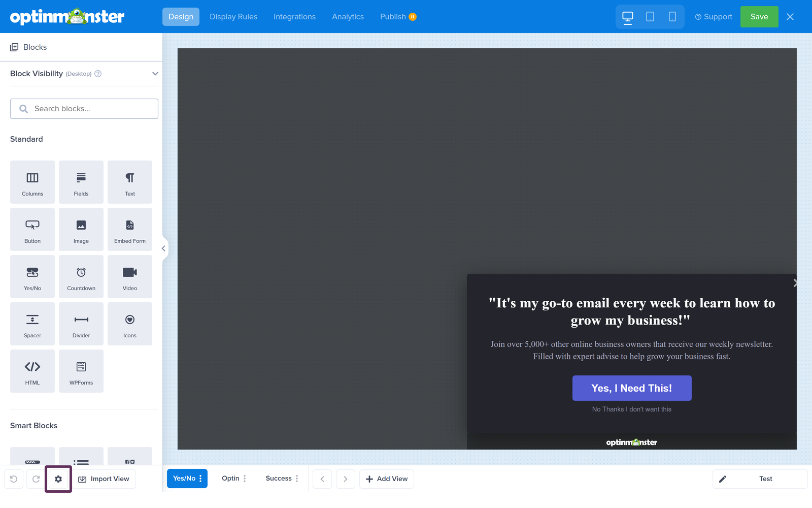This screenshot has width=812, height=508.
Task: Switch to the Success view
Action: (279, 479)
